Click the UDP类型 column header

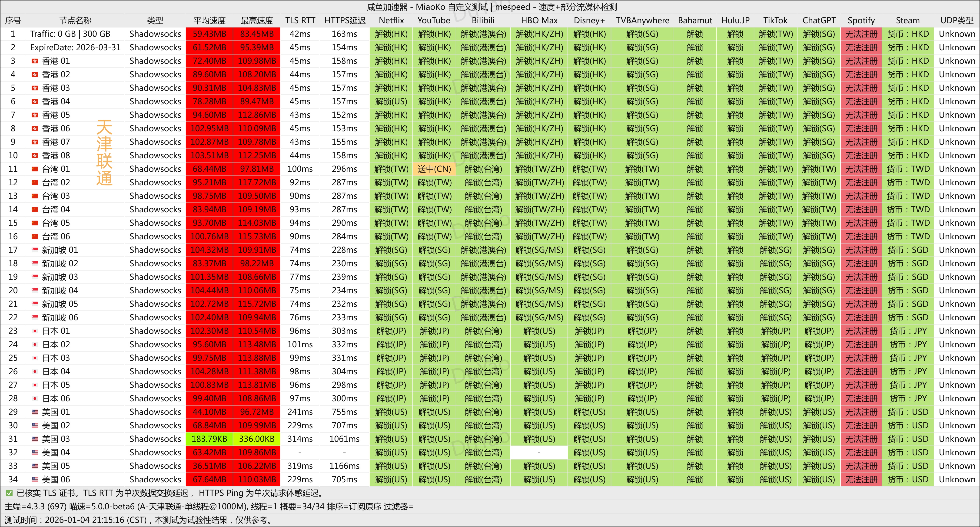[x=957, y=20]
